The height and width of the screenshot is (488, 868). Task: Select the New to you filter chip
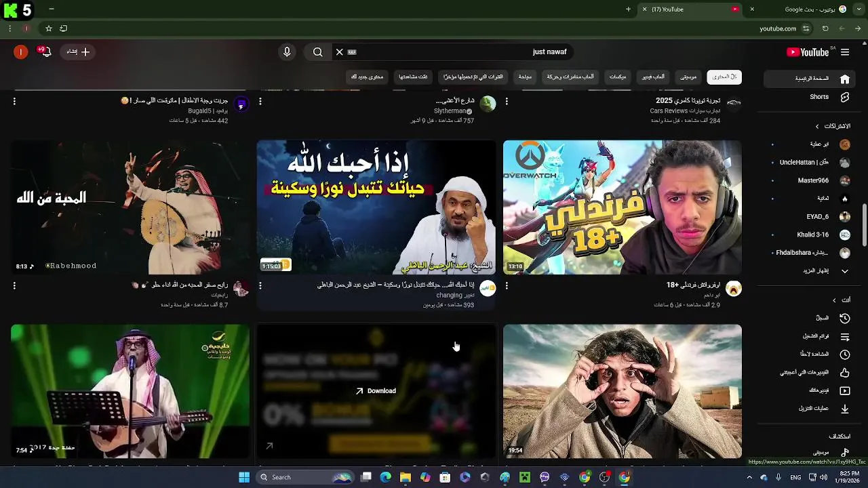pos(367,77)
